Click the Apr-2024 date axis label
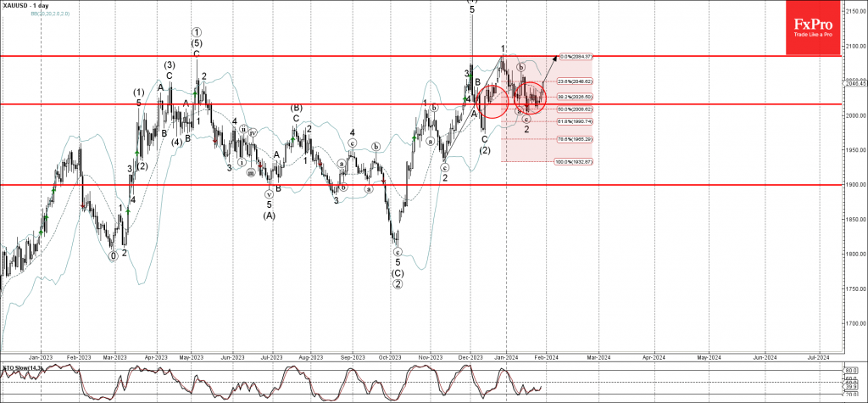 (654, 357)
